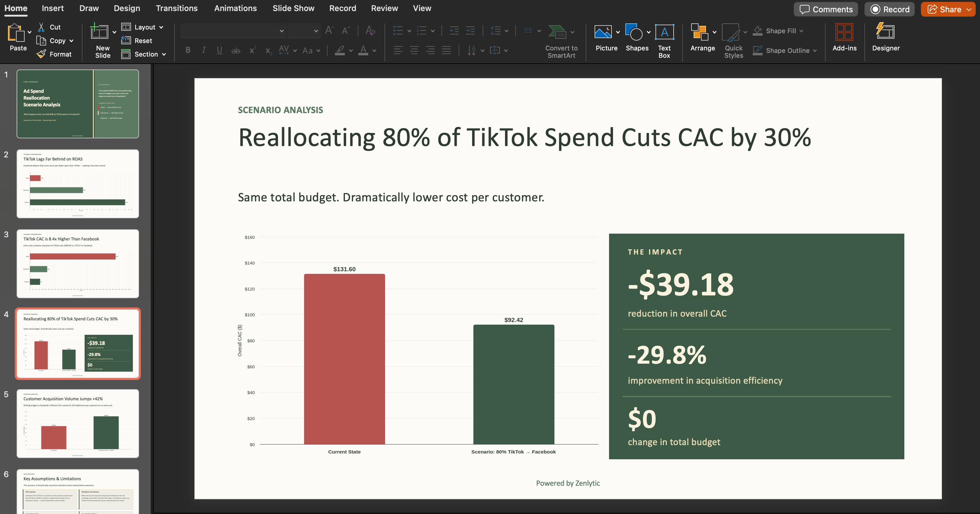
Task: Open Paste options arrow
Action: click(x=29, y=32)
